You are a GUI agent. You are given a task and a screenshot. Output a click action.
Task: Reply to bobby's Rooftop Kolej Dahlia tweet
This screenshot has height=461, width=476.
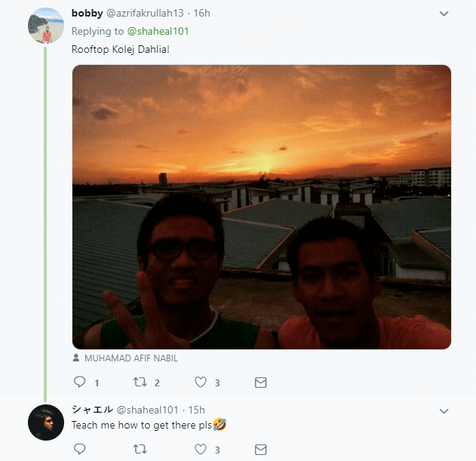(x=79, y=382)
